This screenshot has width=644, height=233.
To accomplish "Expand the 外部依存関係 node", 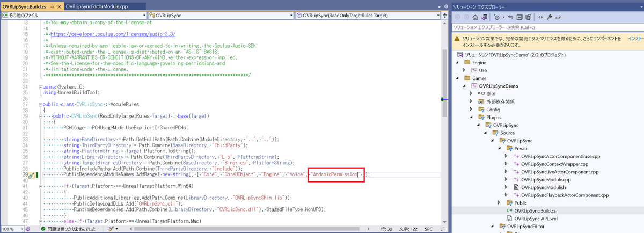I will (x=471, y=101).
